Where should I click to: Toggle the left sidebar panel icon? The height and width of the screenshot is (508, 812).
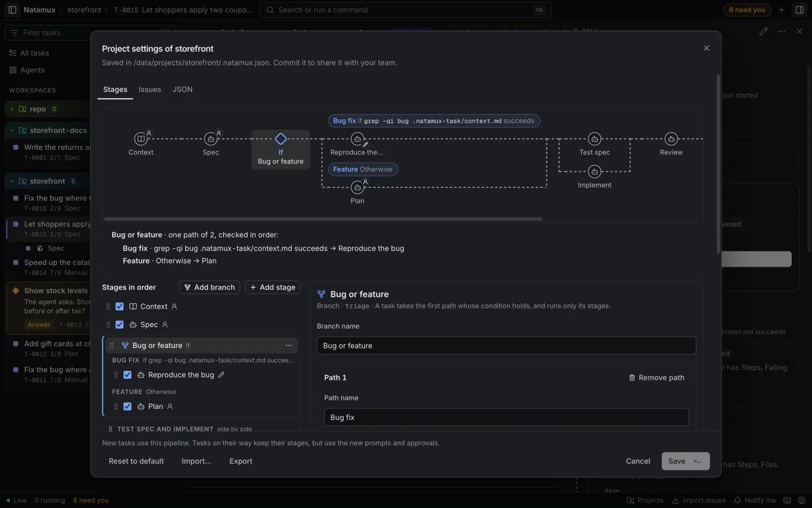click(x=12, y=10)
